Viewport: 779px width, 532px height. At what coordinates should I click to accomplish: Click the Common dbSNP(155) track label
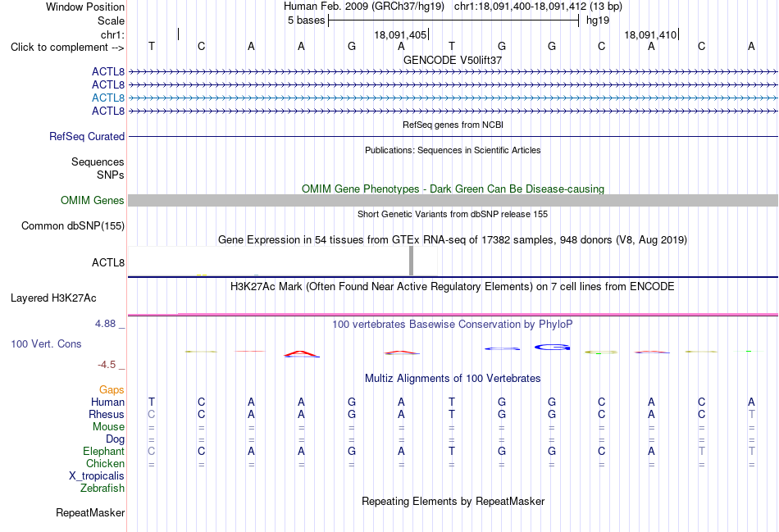pos(73,225)
